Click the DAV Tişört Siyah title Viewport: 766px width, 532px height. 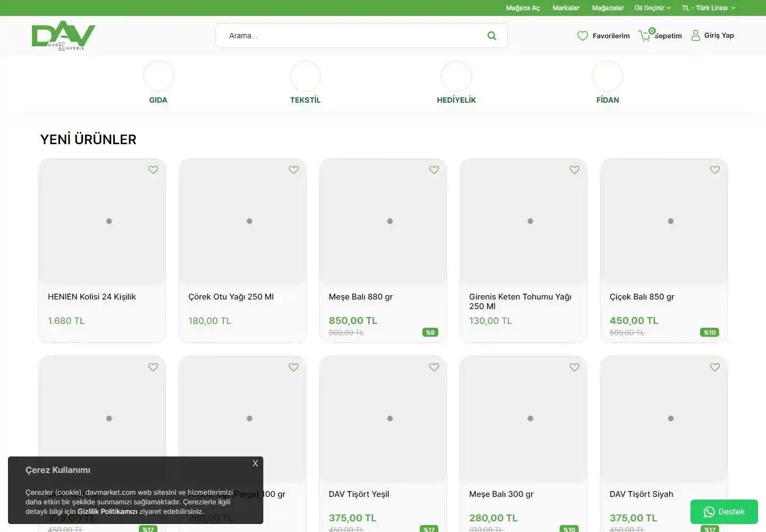point(642,494)
